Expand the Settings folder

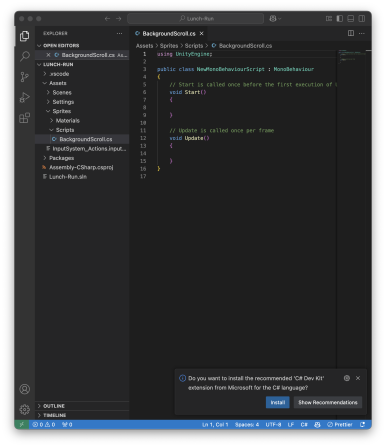82,102
